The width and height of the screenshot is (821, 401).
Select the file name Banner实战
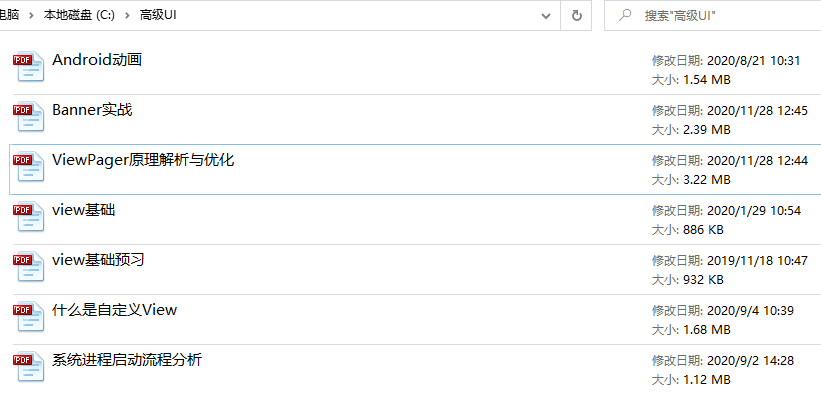point(92,110)
